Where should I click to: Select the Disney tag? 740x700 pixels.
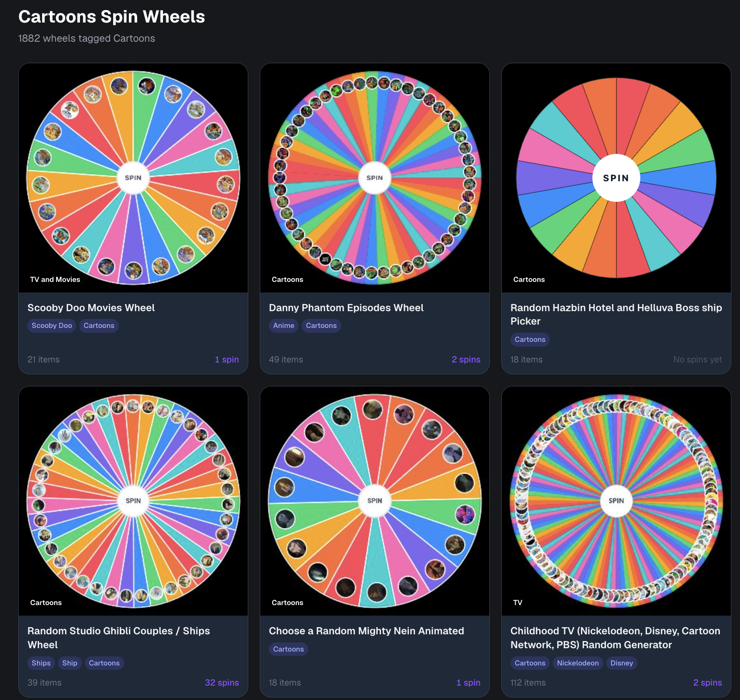[622, 663]
